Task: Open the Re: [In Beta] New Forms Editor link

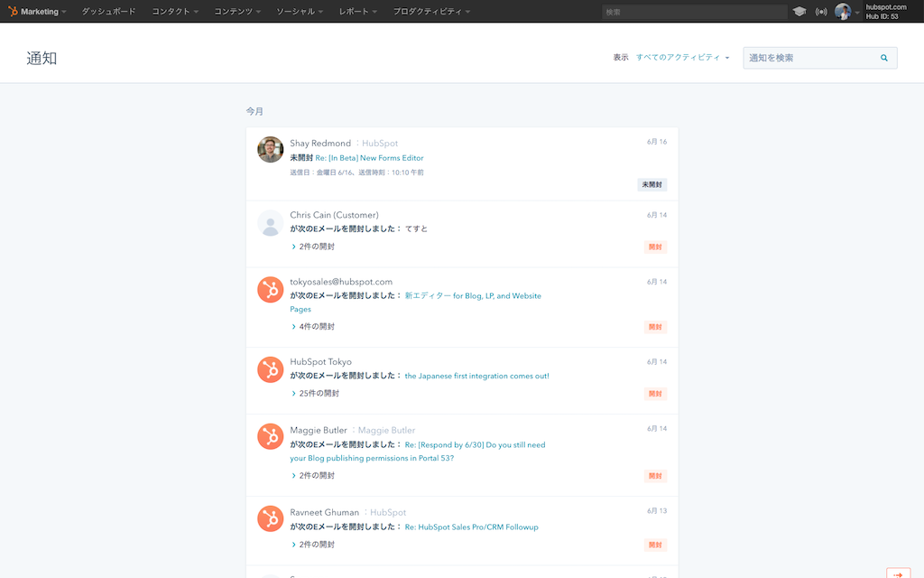Action: tap(369, 158)
